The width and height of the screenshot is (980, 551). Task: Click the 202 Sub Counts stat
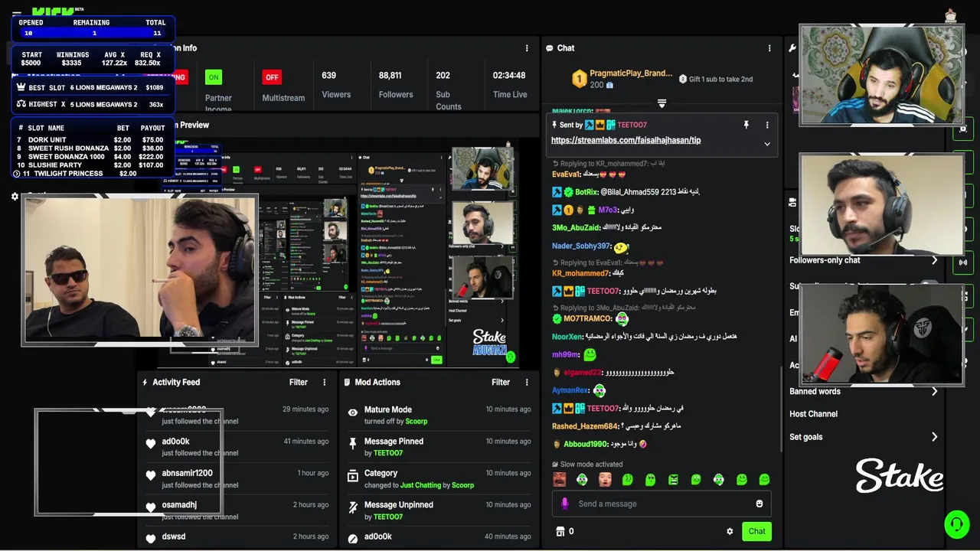(x=449, y=90)
